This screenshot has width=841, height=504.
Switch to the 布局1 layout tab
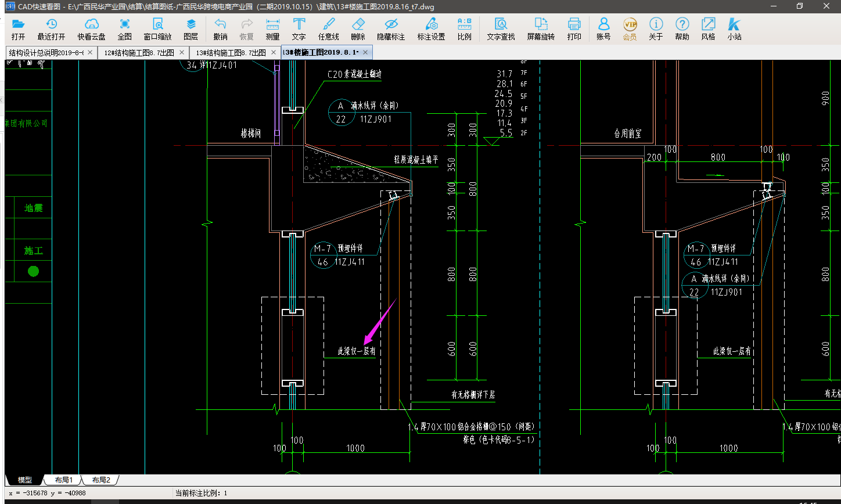click(x=64, y=480)
